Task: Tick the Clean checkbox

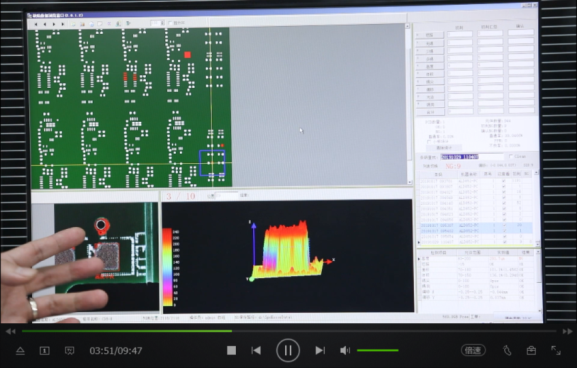Action: [511, 157]
